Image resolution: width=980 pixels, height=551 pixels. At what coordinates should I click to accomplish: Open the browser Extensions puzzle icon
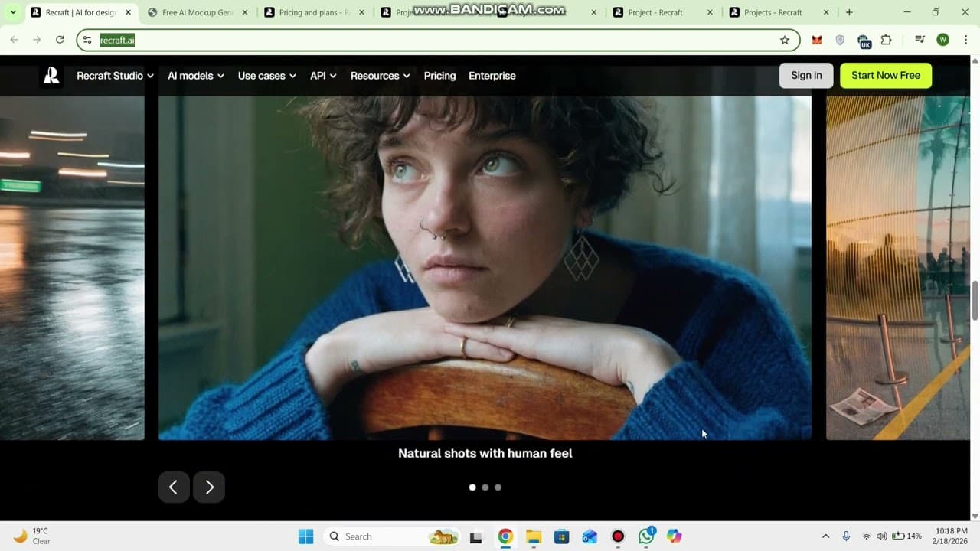point(887,40)
